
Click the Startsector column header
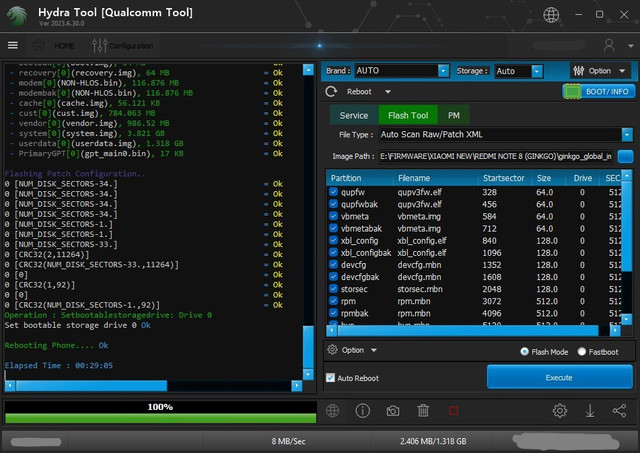pos(505,178)
